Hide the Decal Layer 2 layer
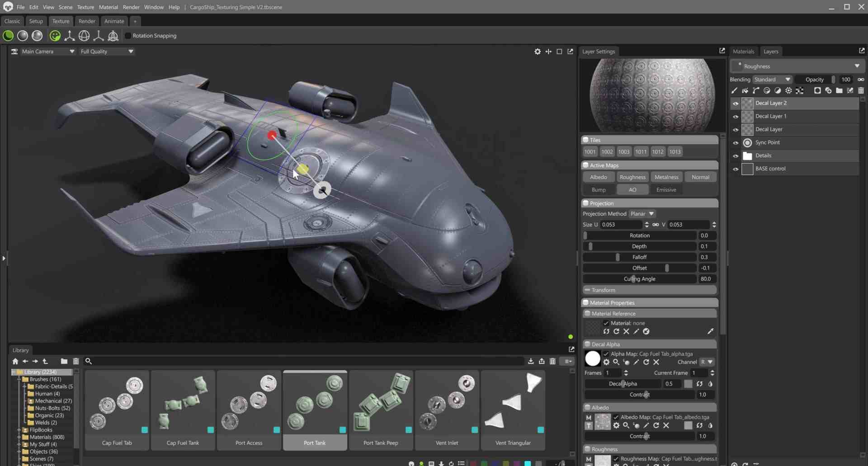The height and width of the screenshot is (466, 868). pos(736,103)
